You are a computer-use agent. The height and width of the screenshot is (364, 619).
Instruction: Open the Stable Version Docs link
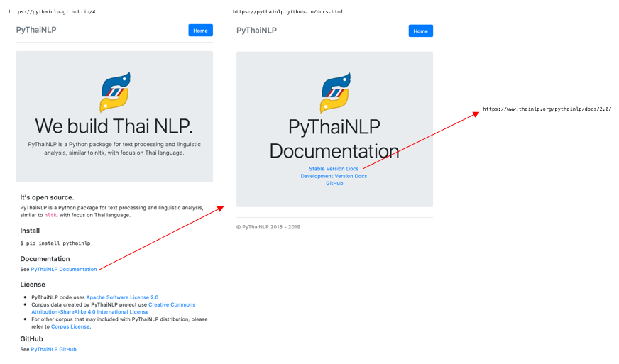coord(334,169)
